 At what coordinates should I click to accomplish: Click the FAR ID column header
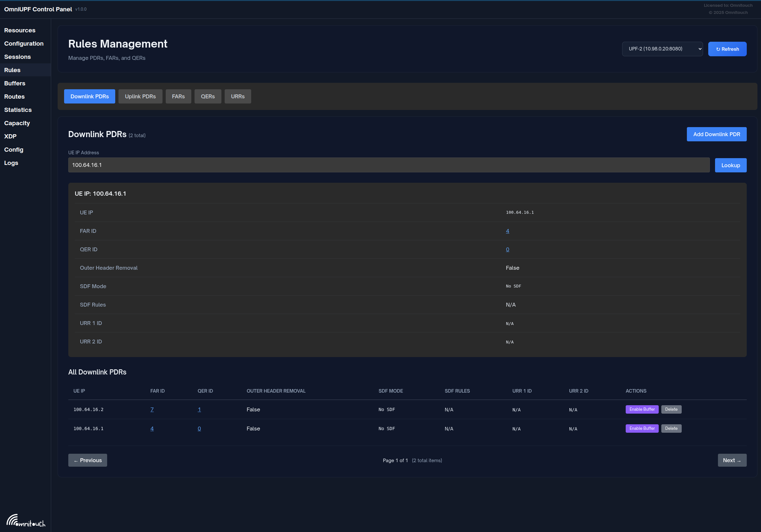[x=157, y=391]
